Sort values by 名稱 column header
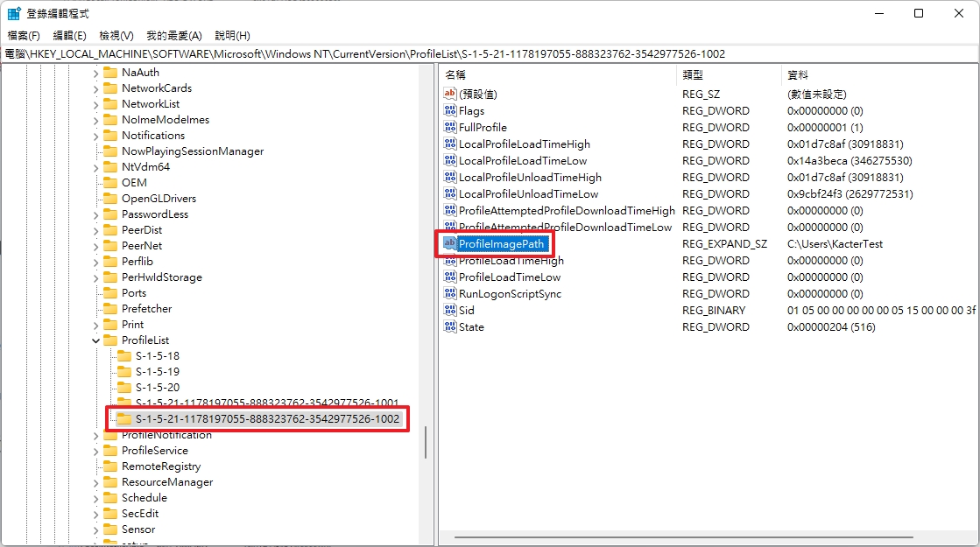The width and height of the screenshot is (980, 547). pyautogui.click(x=455, y=75)
